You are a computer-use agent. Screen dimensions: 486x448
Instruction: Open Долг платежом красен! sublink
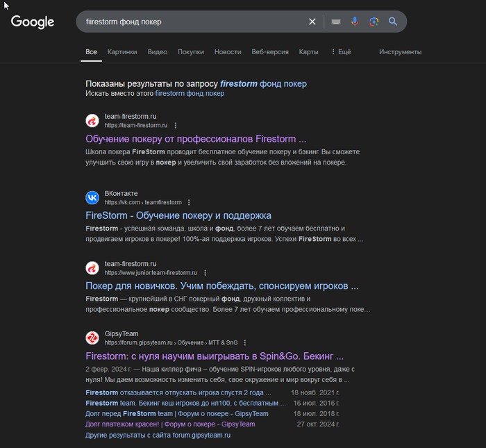[170, 424]
